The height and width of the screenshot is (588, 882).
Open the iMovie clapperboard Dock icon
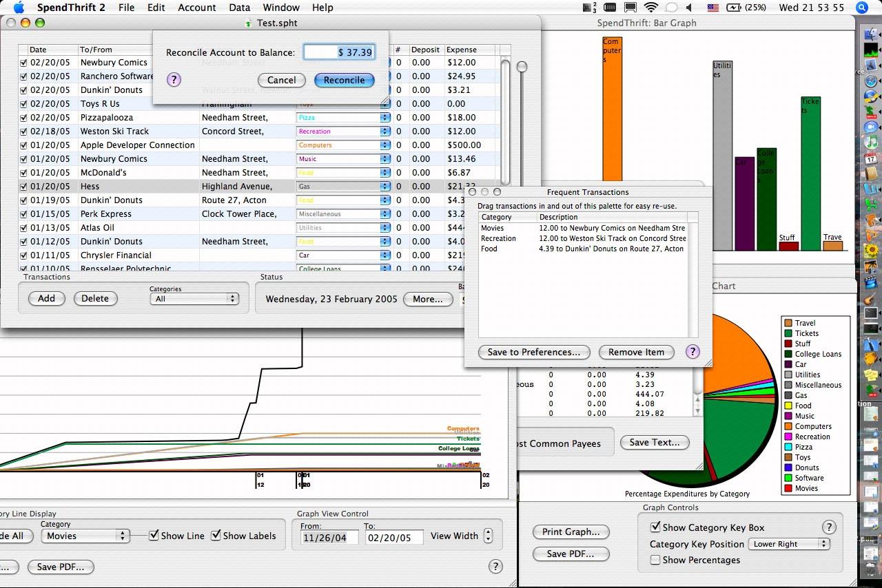click(x=871, y=282)
